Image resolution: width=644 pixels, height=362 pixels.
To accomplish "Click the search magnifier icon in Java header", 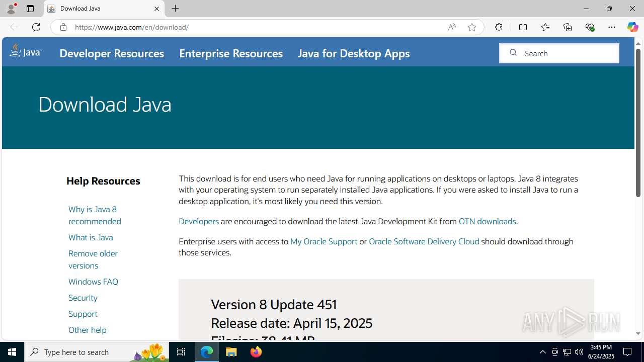I will [513, 53].
